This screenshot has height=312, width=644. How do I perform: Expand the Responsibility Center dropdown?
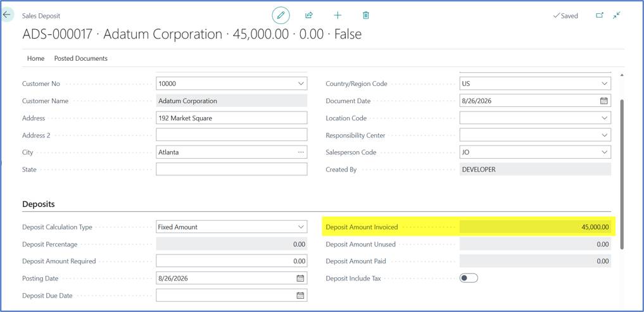click(x=605, y=135)
